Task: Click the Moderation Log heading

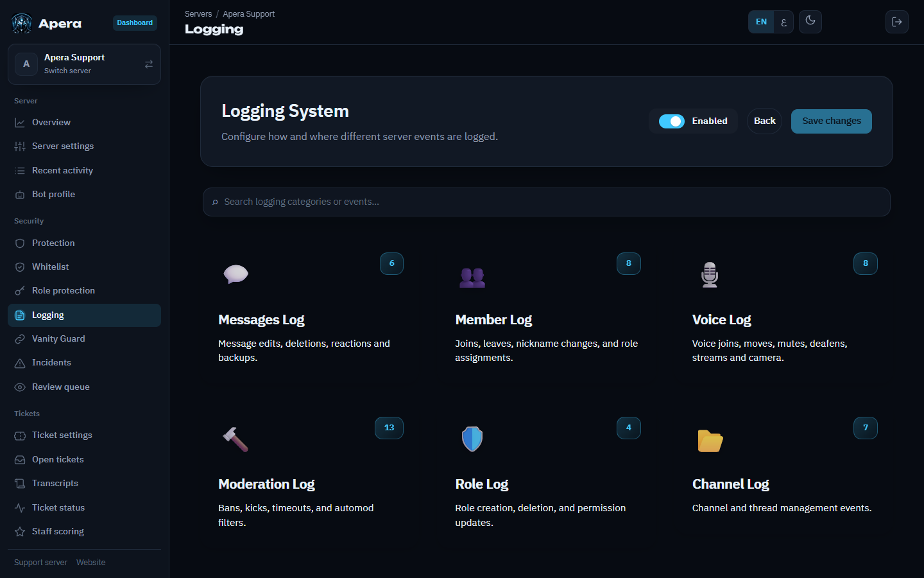Action: coord(266,484)
